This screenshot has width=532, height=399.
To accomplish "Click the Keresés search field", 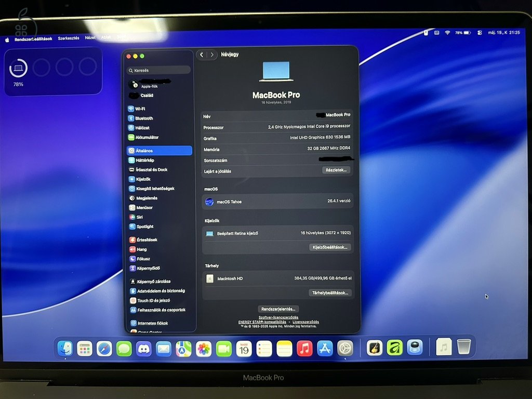I will 158,70.
